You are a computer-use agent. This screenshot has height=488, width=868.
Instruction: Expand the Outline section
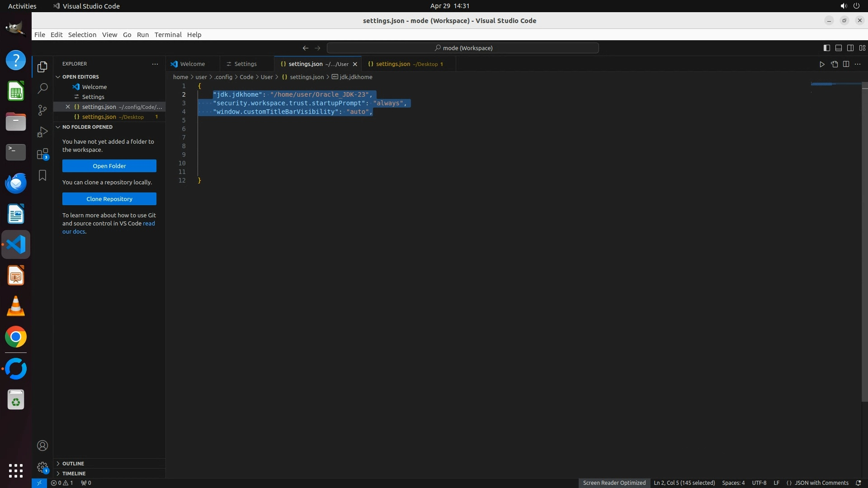click(73, 464)
